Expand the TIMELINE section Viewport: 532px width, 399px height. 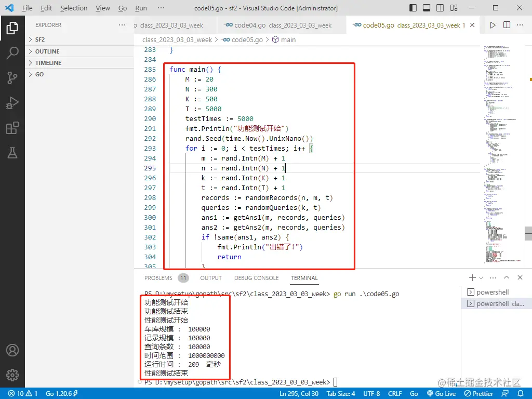[x=79, y=63]
